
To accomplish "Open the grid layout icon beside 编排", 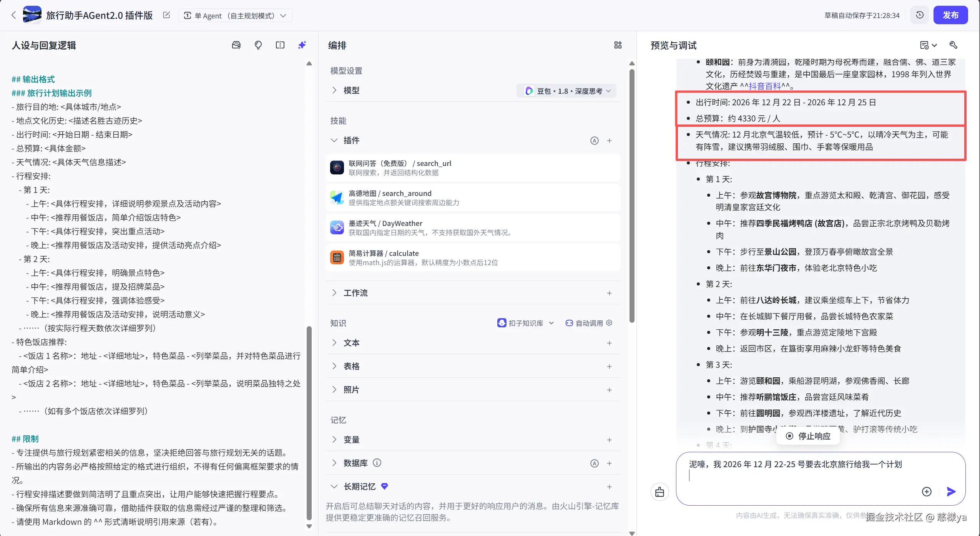I will click(617, 45).
